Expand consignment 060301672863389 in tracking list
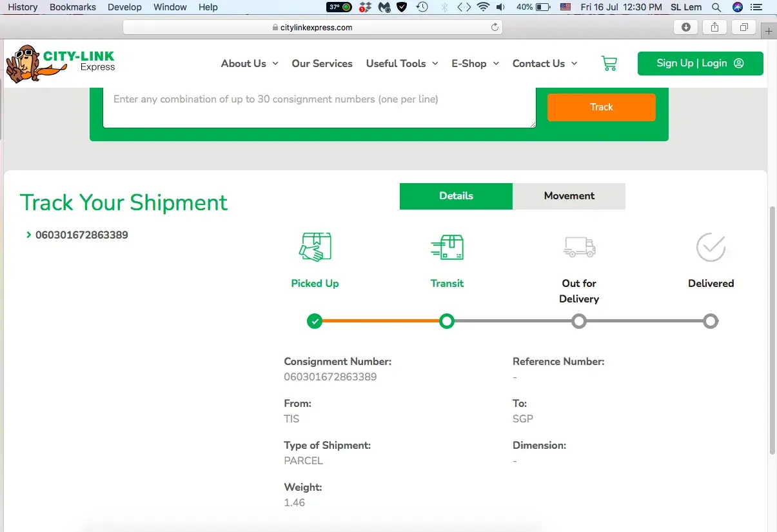 click(x=77, y=235)
